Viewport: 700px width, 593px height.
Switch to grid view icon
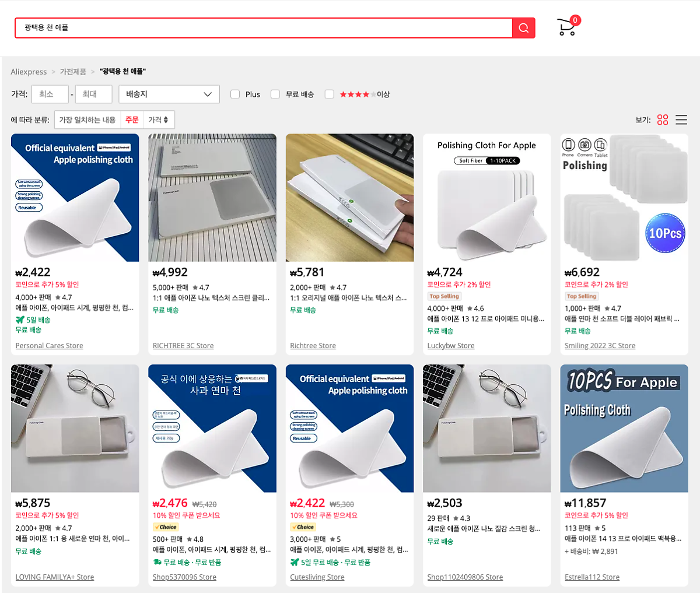click(x=663, y=120)
